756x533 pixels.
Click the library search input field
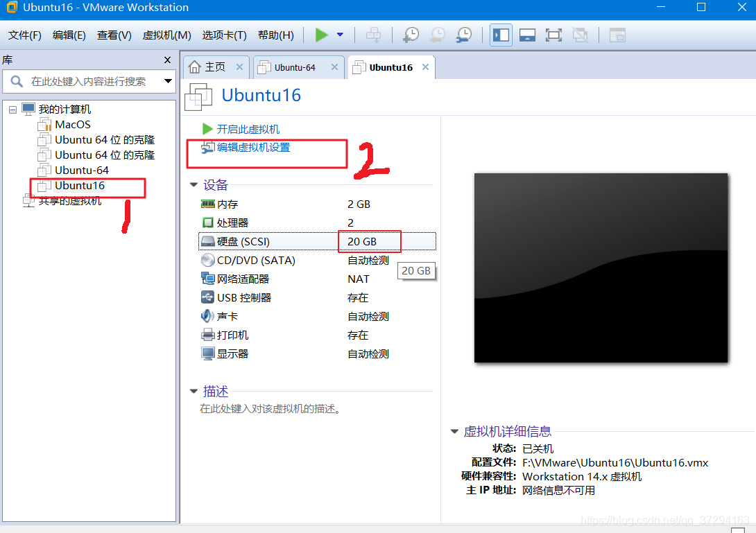88,82
